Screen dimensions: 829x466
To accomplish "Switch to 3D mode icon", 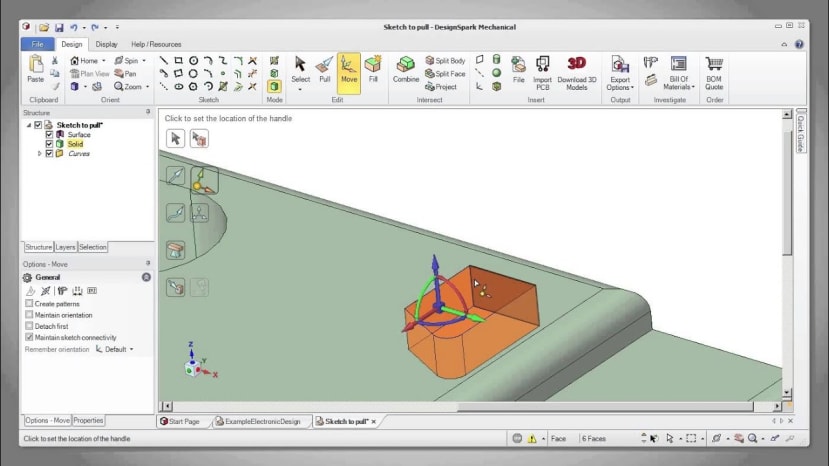I will (x=274, y=86).
